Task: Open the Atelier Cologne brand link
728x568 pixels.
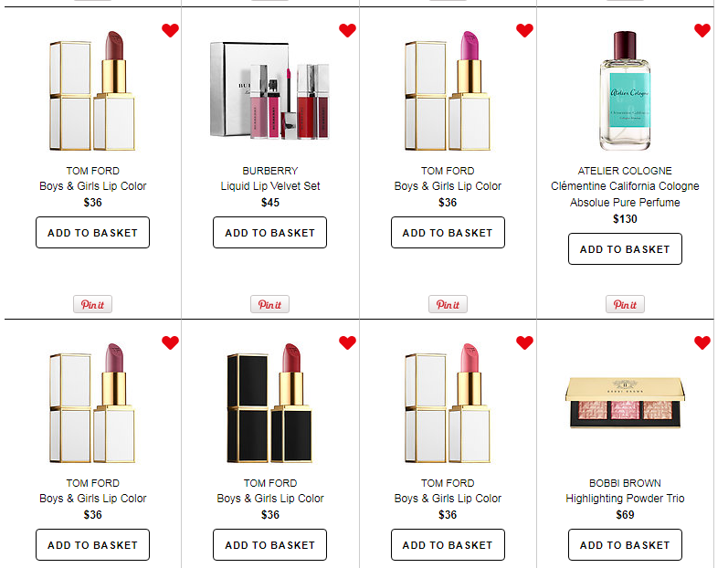Action: point(625,171)
